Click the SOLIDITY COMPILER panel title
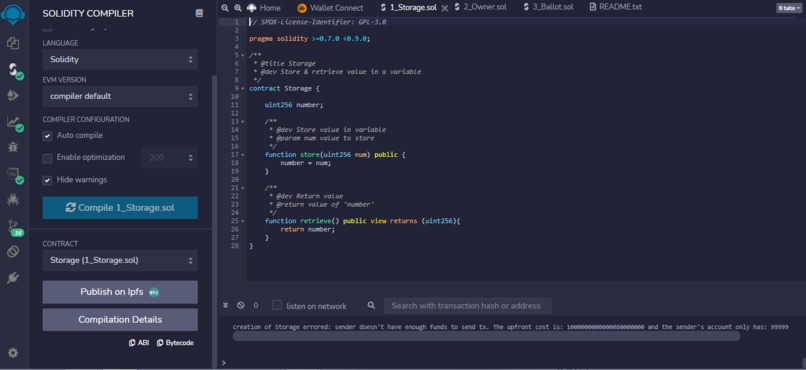This screenshot has width=806, height=370. pos(88,13)
